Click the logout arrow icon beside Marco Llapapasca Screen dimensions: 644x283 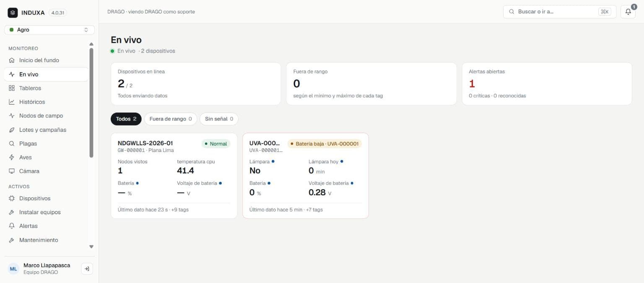[x=87, y=269]
